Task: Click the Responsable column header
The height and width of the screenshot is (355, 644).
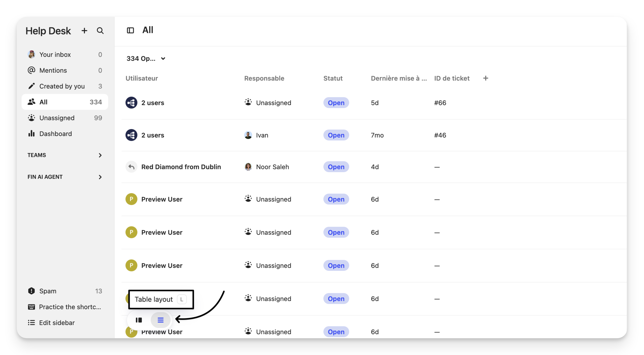Action: click(264, 78)
